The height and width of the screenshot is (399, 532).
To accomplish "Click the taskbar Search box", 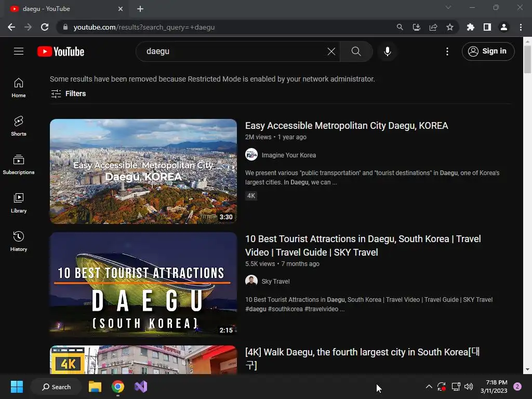I will click(56, 387).
